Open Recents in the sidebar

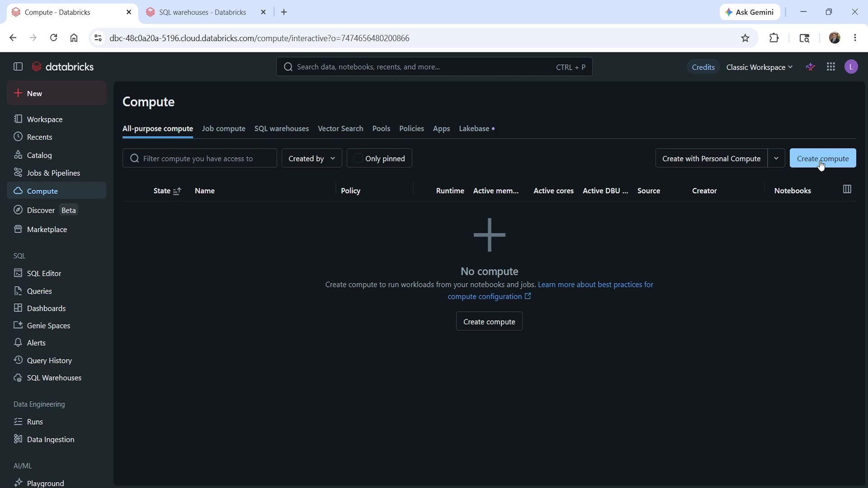pyautogui.click(x=57, y=137)
